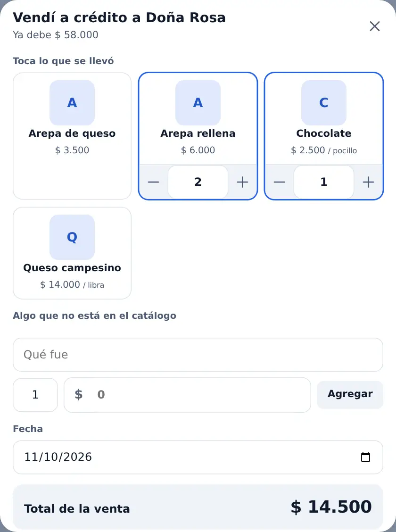Close the Doña Rosa credit sale dialog
396x532 pixels.
tap(375, 26)
